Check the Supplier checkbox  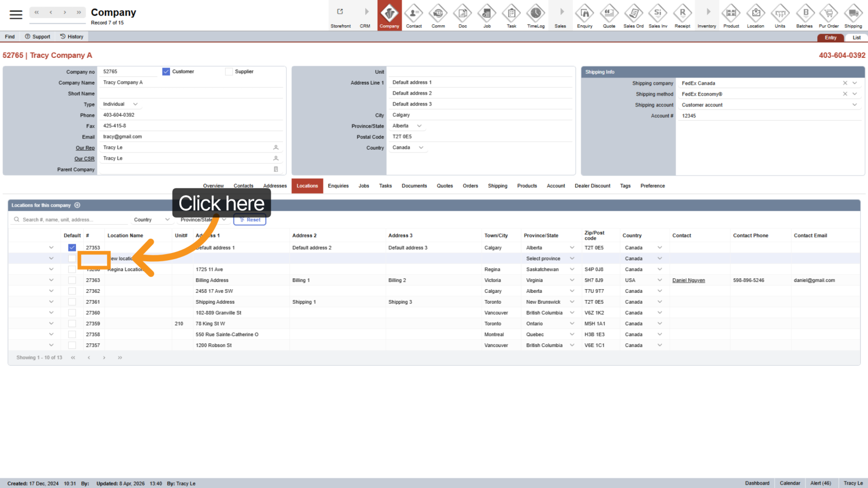229,72
